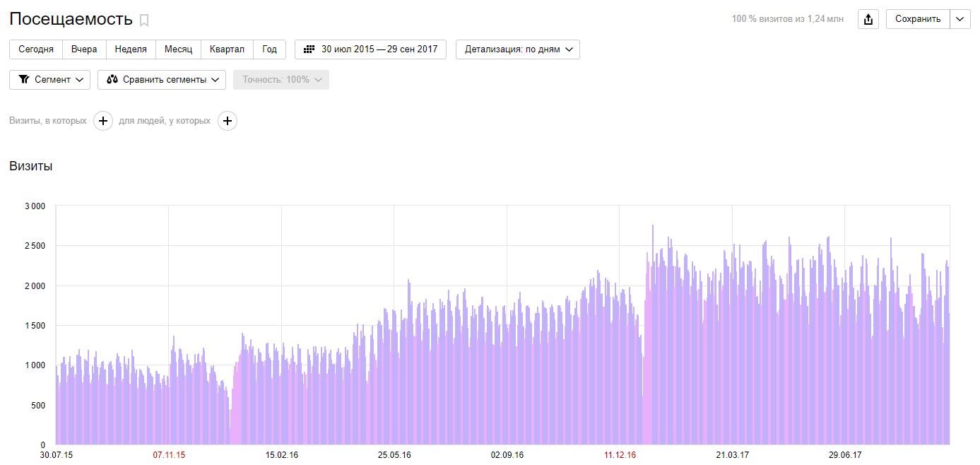Image resolution: width=980 pixels, height=465 pixels.
Task: Choose the Год period
Action: [269, 49]
